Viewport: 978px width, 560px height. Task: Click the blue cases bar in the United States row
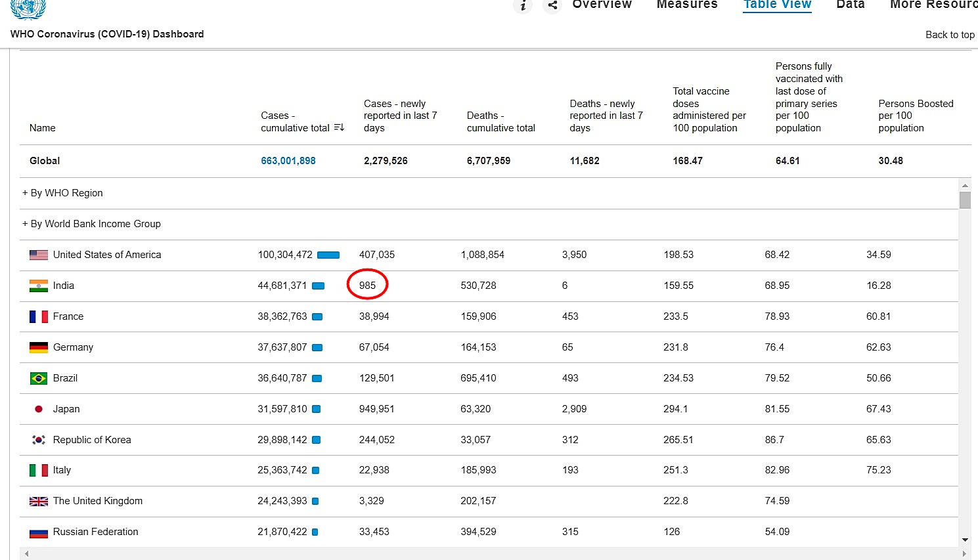click(x=328, y=255)
